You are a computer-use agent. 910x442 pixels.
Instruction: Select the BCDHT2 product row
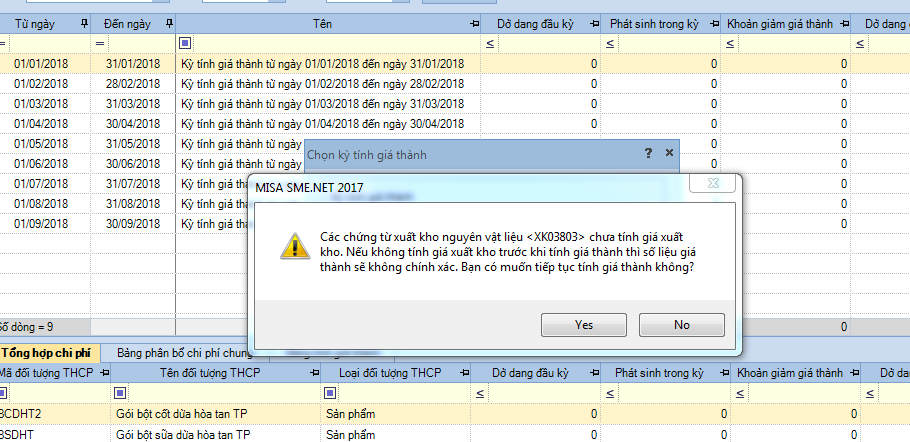pyautogui.click(x=200, y=413)
